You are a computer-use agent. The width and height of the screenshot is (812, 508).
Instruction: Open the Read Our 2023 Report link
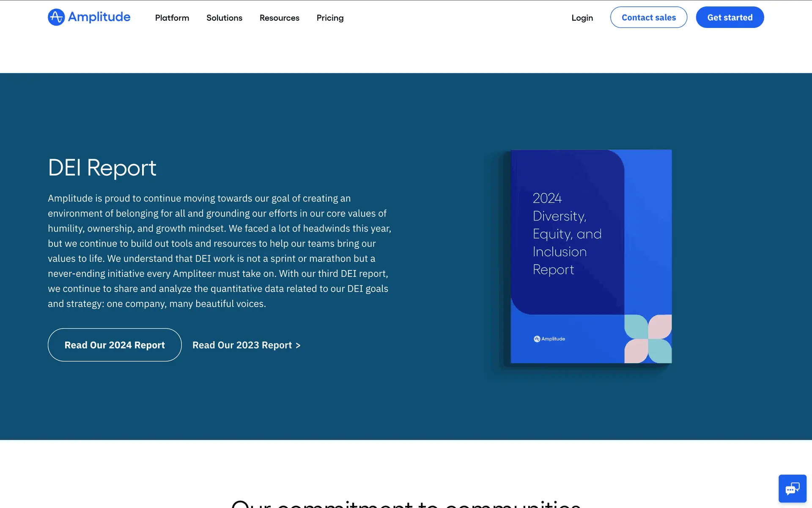coord(242,345)
